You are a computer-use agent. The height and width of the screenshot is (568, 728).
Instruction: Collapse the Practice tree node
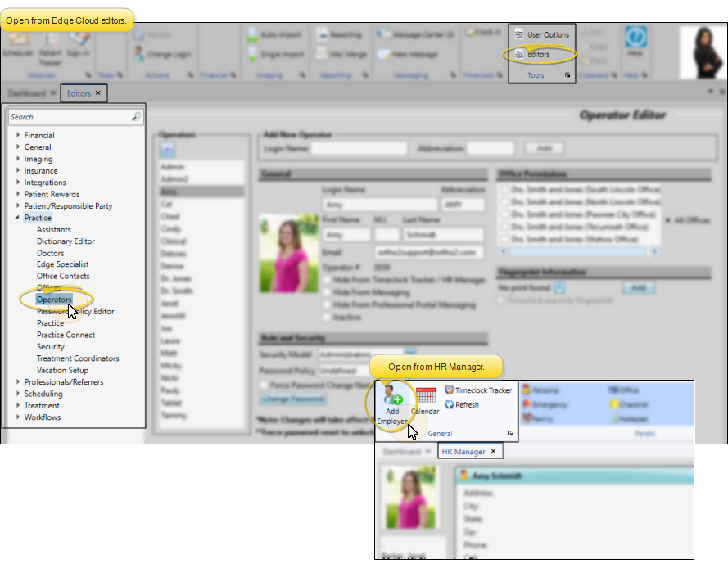pyautogui.click(x=18, y=219)
